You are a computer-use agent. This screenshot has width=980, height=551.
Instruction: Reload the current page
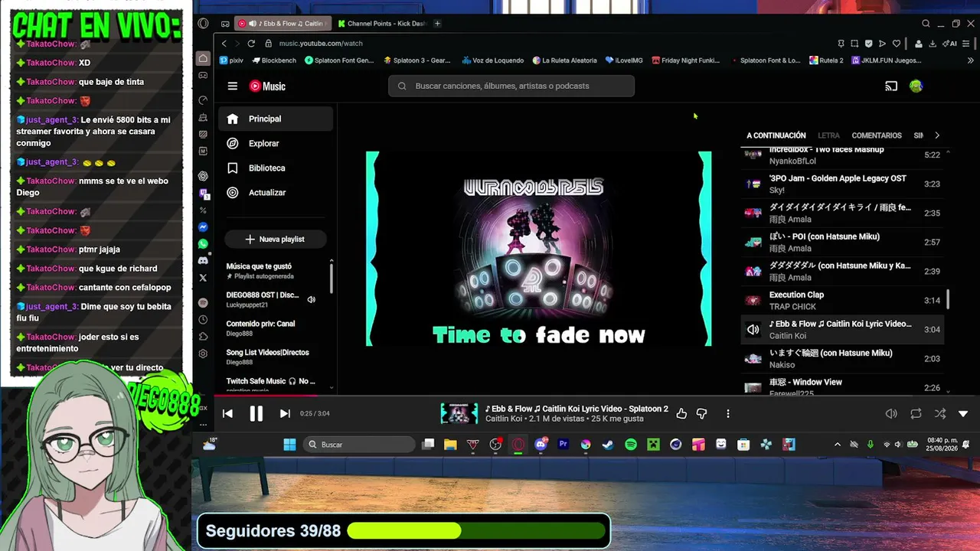pos(251,44)
